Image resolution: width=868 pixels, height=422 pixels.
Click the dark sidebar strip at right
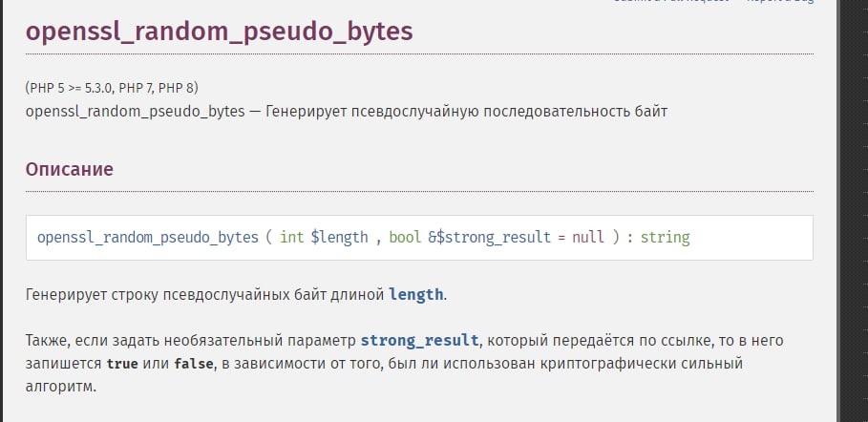tap(855, 210)
